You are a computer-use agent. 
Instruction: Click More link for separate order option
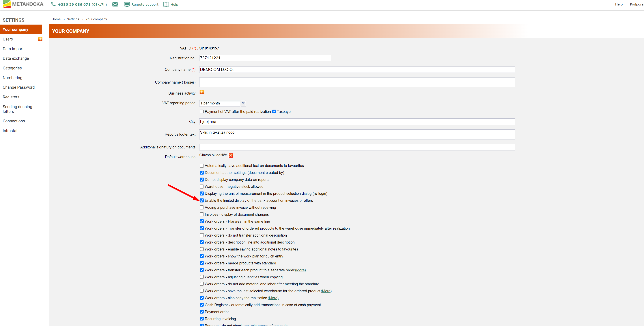pyautogui.click(x=300, y=270)
